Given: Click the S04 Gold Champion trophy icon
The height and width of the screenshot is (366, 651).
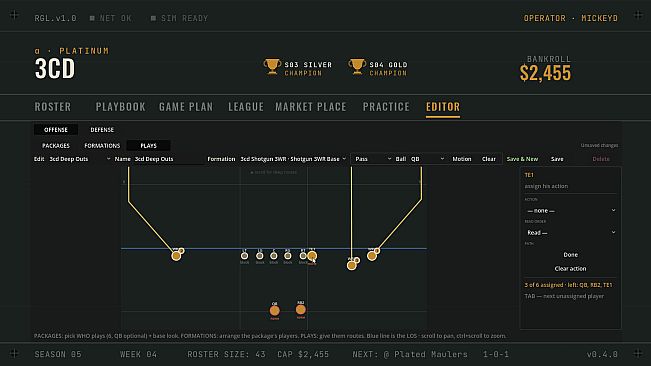Looking at the screenshot, I should [357, 66].
